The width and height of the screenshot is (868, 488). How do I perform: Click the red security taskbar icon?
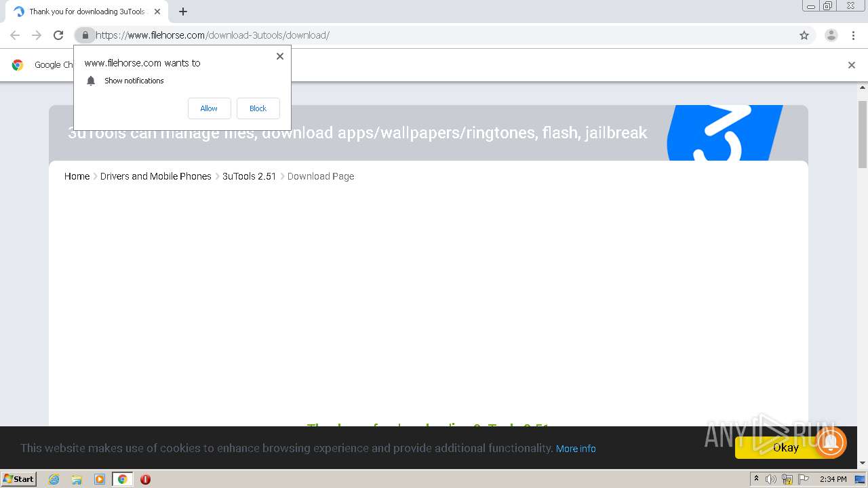click(145, 479)
